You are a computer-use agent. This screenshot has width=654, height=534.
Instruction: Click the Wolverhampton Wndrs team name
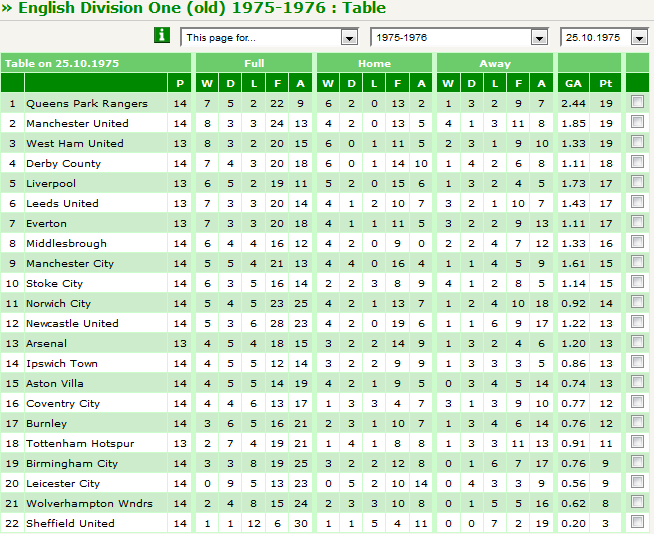pos(89,504)
